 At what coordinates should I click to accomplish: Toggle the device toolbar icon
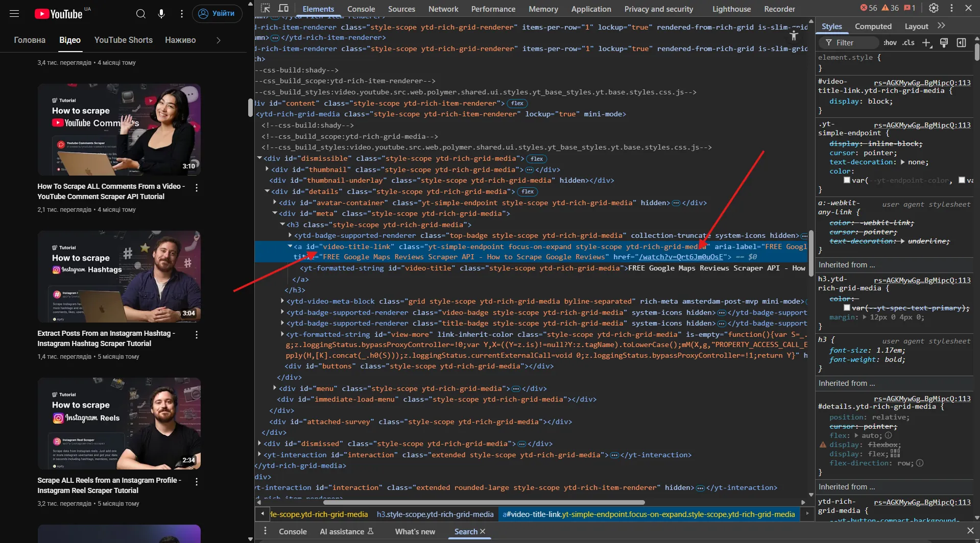point(283,8)
